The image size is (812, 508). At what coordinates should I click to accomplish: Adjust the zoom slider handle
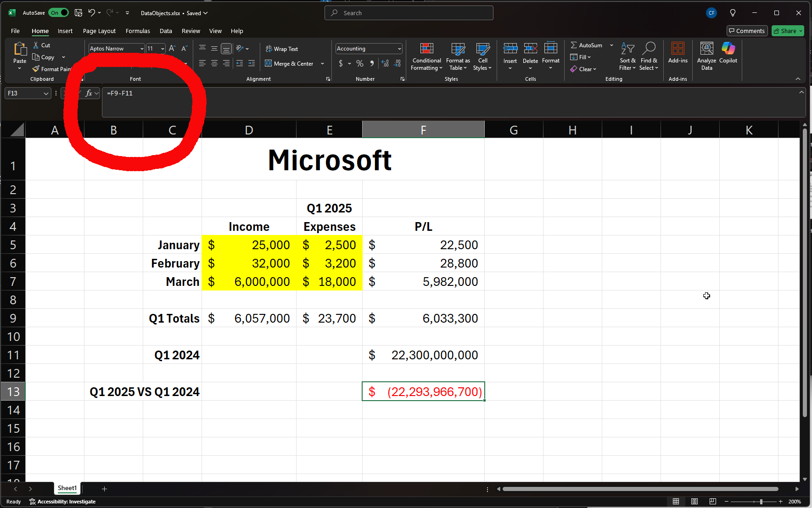[x=761, y=502]
